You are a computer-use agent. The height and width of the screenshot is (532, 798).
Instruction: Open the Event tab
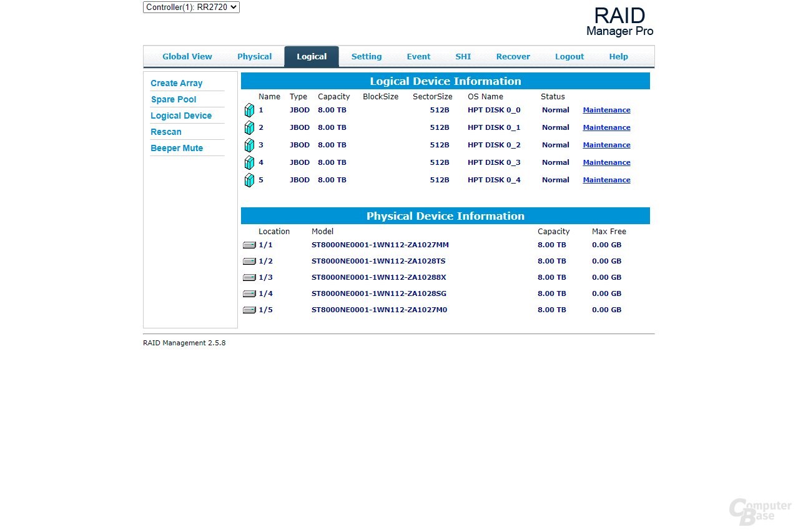pyautogui.click(x=418, y=57)
